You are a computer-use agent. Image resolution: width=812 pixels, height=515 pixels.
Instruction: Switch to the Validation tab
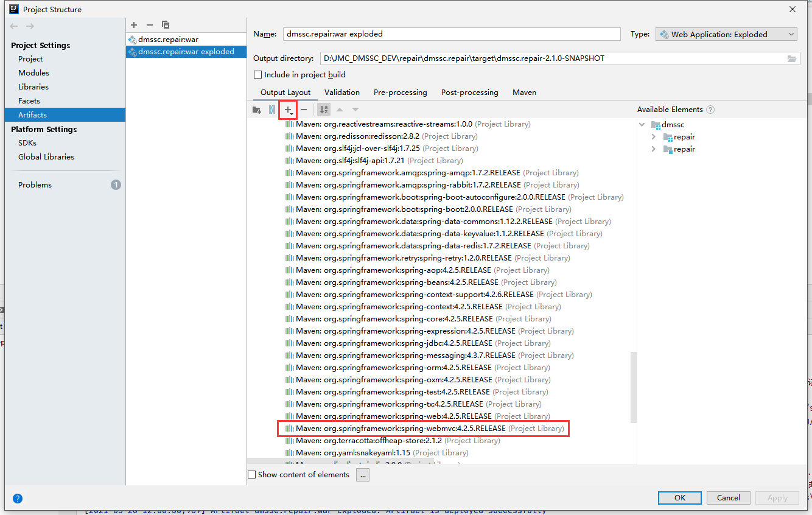coord(342,93)
